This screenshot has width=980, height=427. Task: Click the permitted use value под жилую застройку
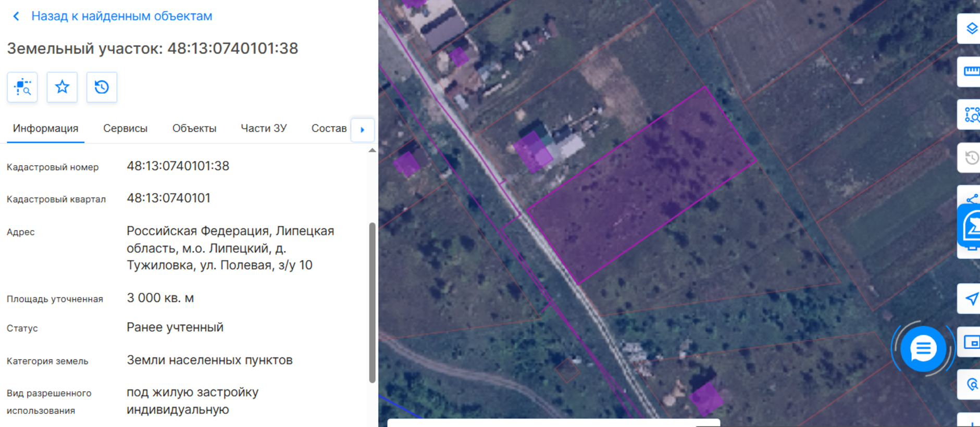pyautogui.click(x=193, y=401)
